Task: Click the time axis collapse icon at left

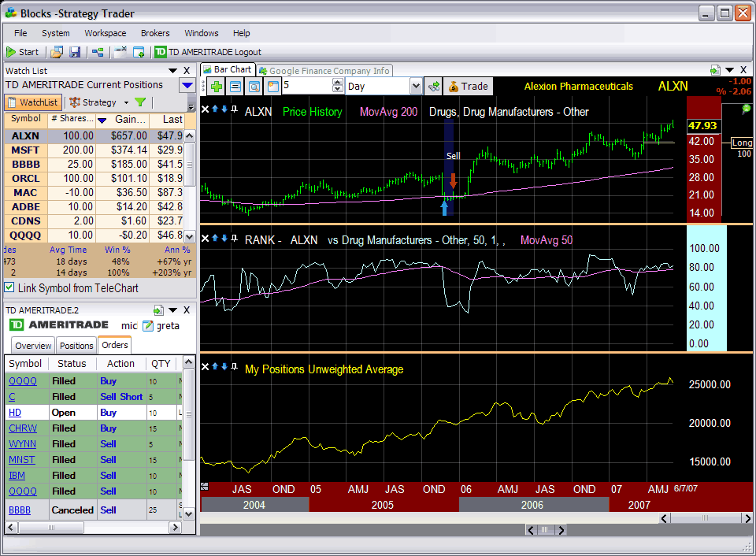Action: click(x=205, y=487)
